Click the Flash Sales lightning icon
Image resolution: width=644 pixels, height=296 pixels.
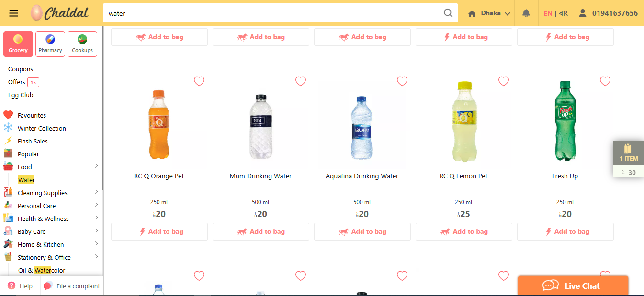click(x=8, y=141)
